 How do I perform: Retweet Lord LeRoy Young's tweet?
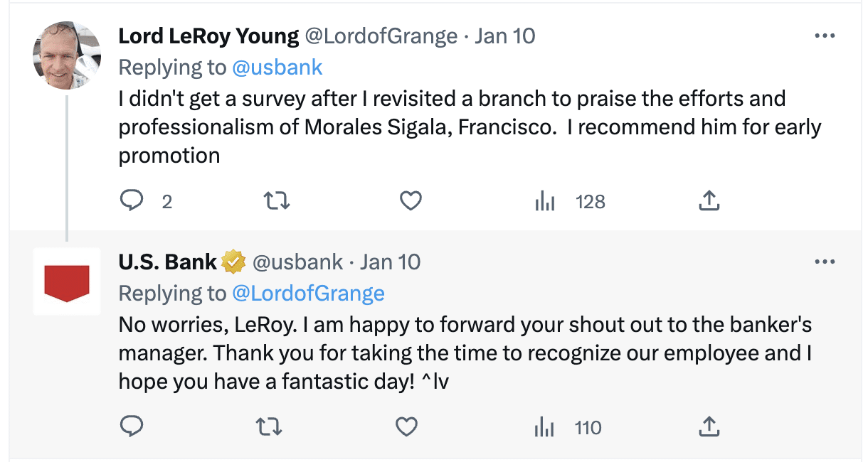click(277, 202)
